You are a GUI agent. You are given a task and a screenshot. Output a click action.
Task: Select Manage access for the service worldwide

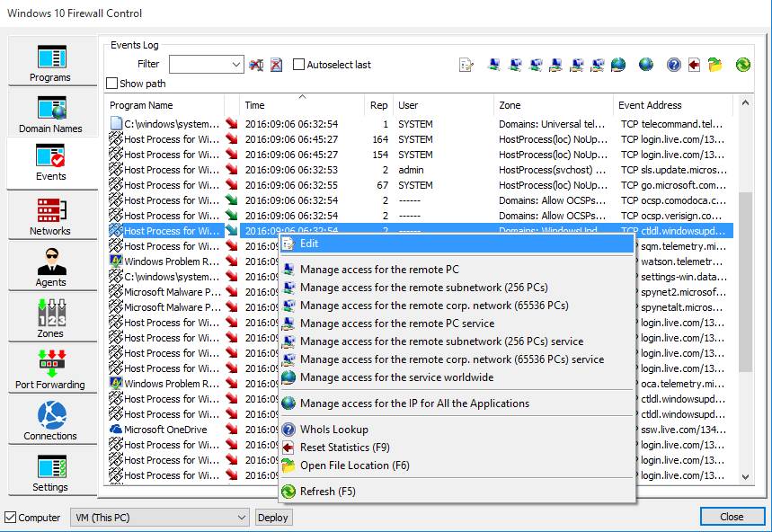coord(457,377)
